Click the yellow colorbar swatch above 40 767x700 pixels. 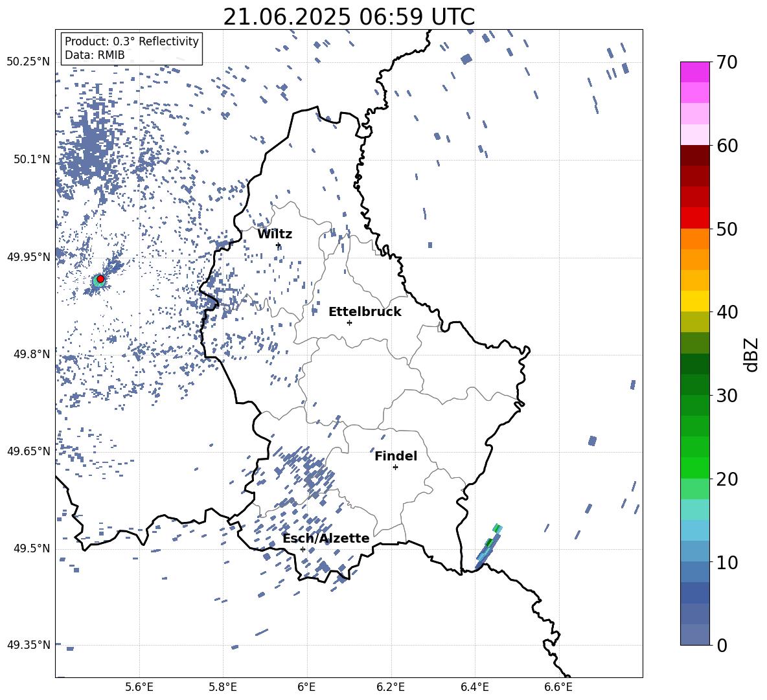694,301
